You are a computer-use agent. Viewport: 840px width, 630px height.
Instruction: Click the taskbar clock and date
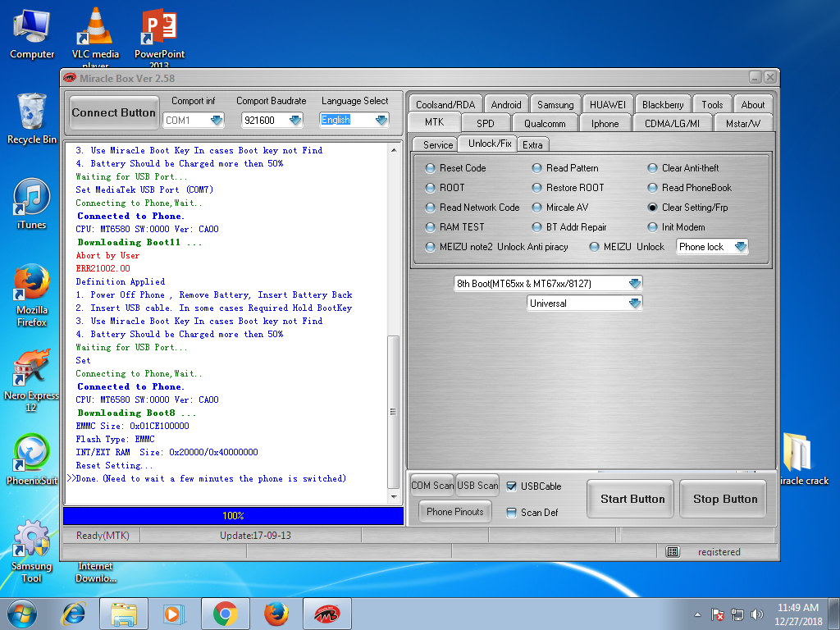pos(798,614)
